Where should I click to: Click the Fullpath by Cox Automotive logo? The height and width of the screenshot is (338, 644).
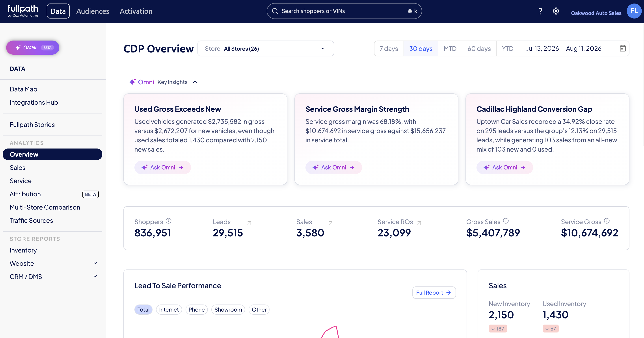pyautogui.click(x=23, y=11)
